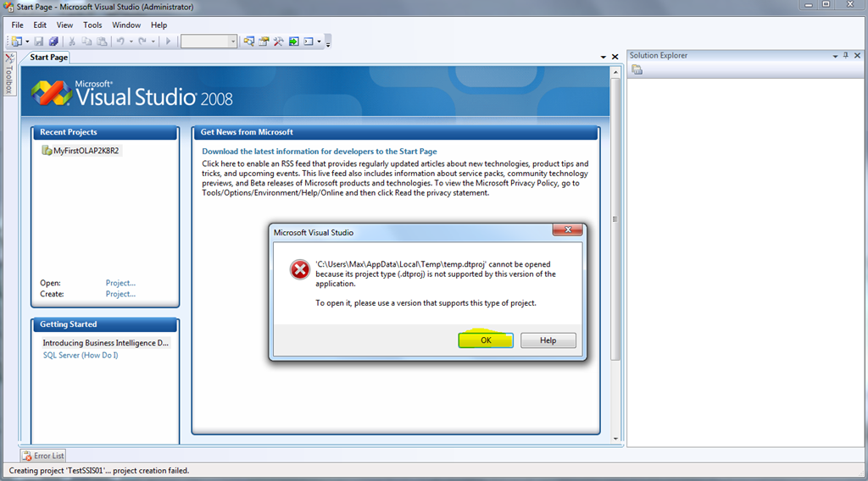Open the File menu
868x481 pixels.
point(17,25)
